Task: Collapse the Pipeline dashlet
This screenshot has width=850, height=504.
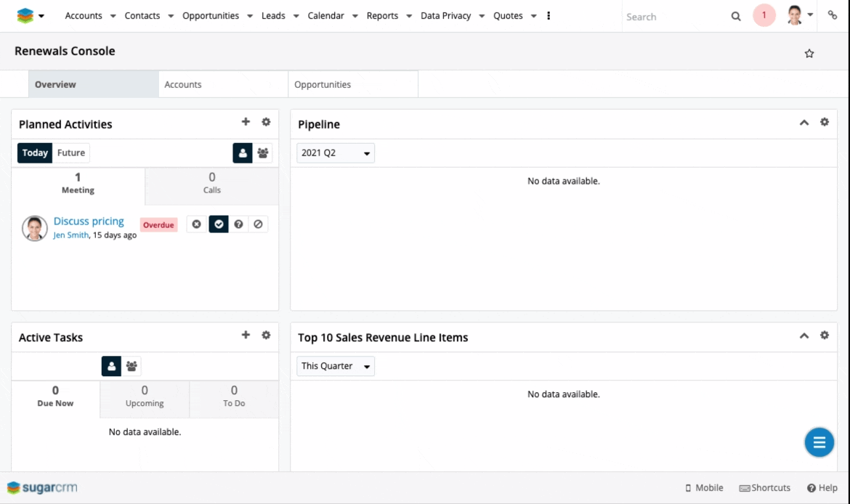Action: (804, 123)
